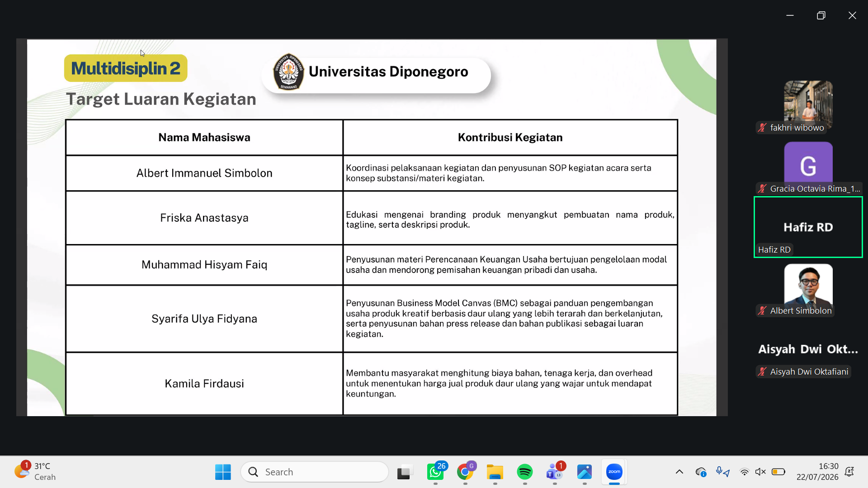Click the yellow Multidisiplin 2 label
The height and width of the screenshot is (488, 868).
point(126,68)
